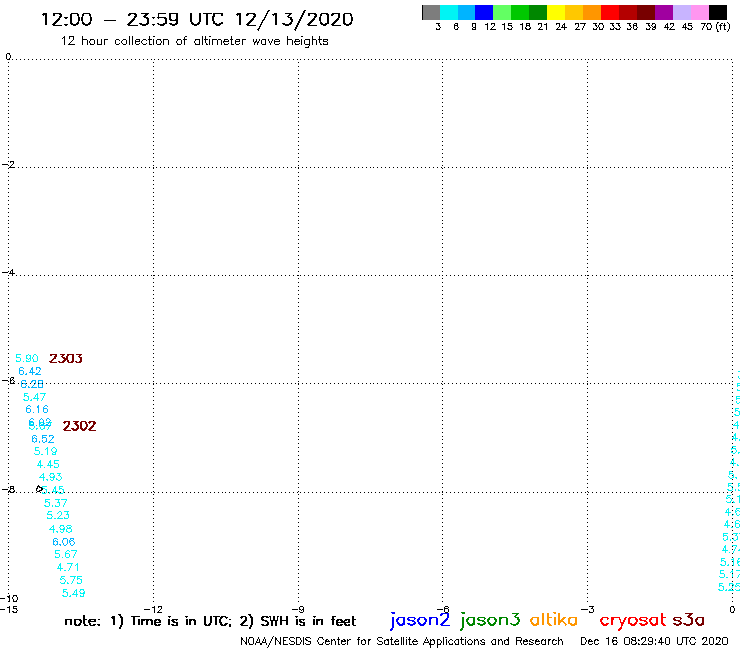Select the orange 'altika' legend label
The image size is (740, 650).
(554, 619)
